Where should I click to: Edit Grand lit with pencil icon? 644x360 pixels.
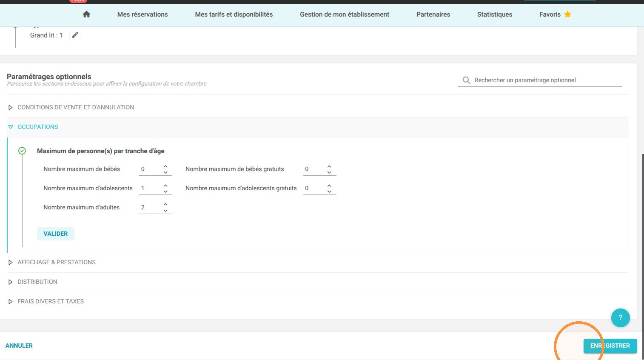75,35
